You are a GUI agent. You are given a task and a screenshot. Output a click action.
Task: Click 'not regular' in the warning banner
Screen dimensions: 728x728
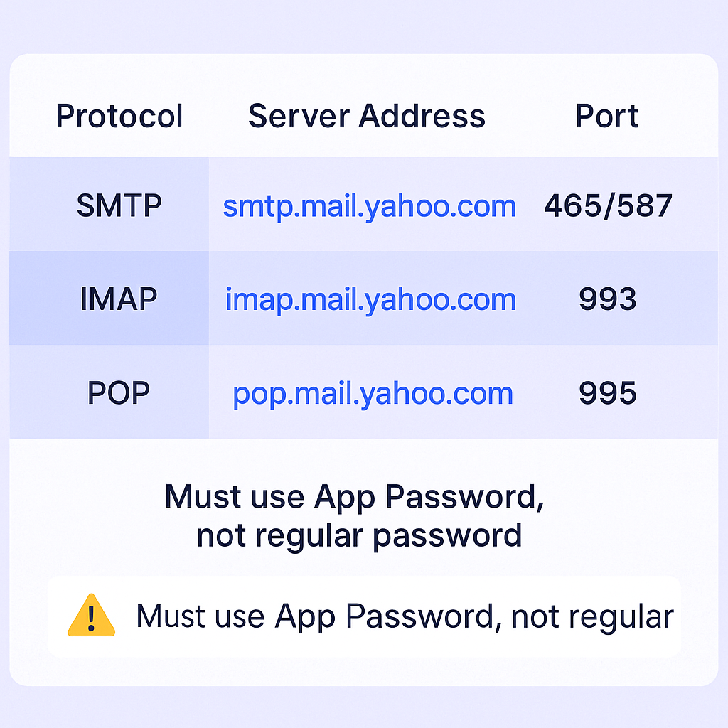[x=591, y=616]
